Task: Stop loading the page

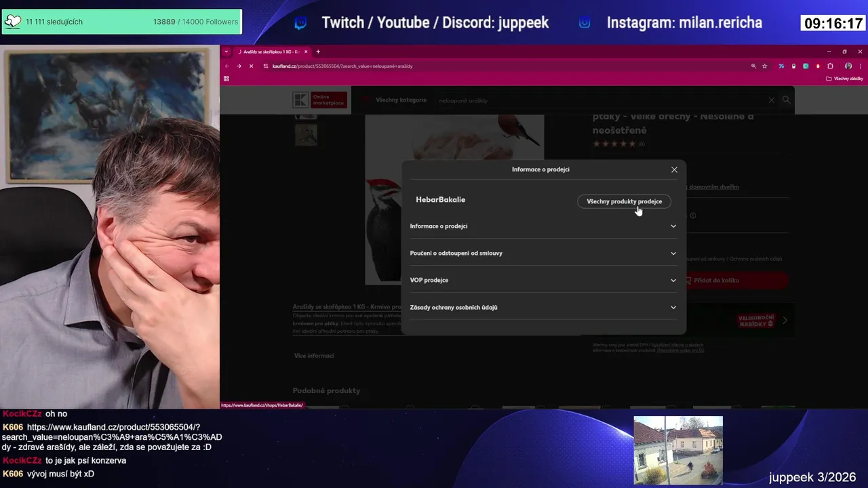Action: 251,66
